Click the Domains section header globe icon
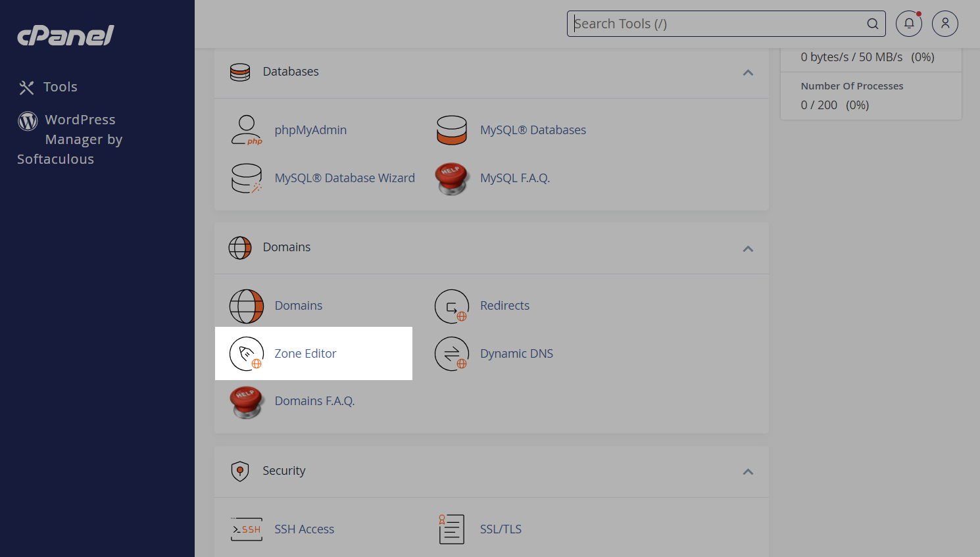 click(x=240, y=248)
